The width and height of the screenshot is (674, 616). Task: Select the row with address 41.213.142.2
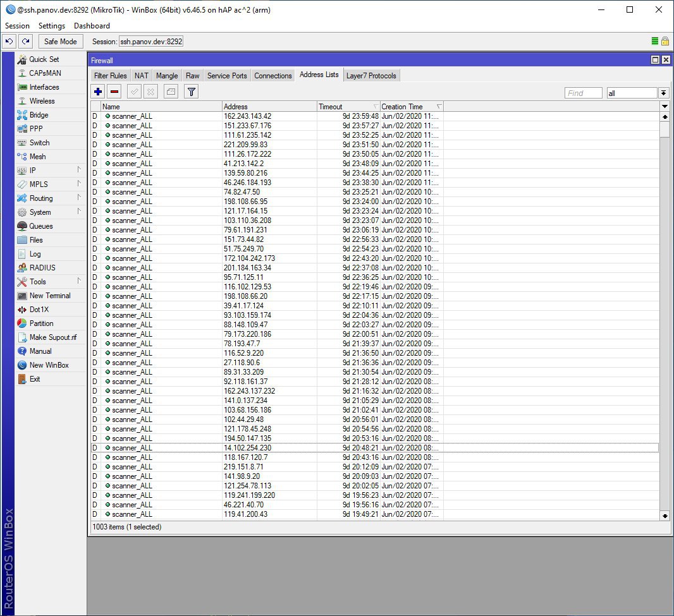375,163
